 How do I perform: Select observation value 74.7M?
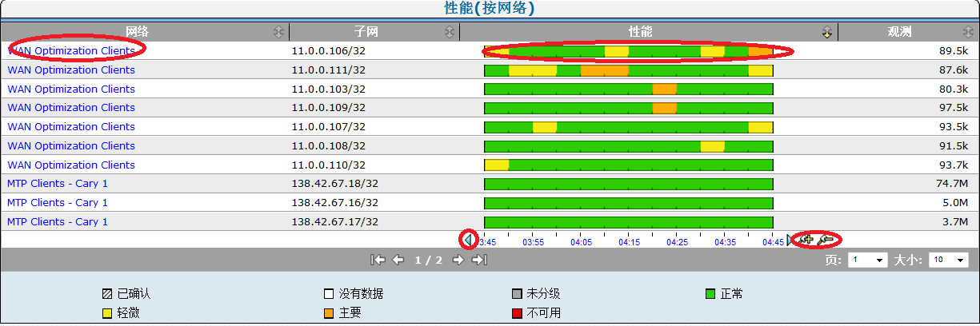click(x=952, y=183)
